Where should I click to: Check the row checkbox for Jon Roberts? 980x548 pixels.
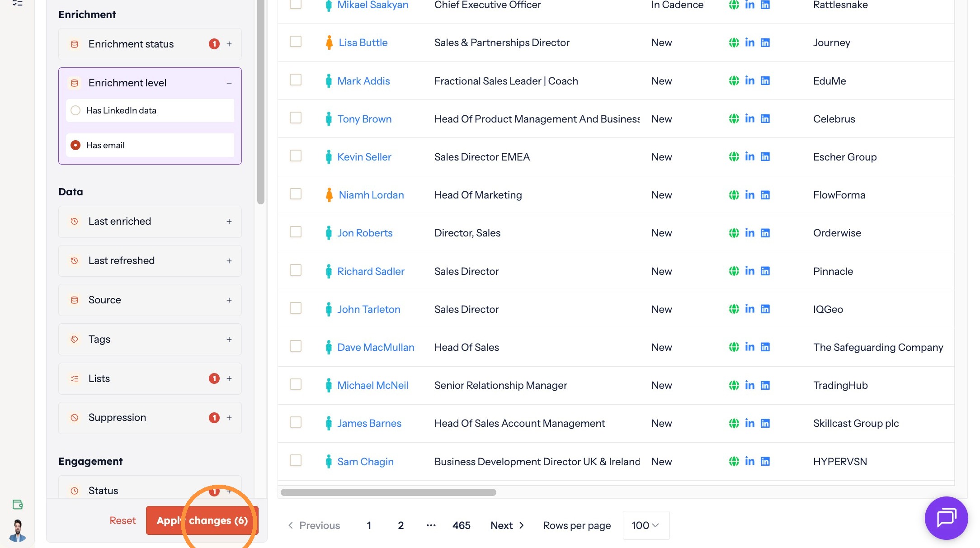(296, 232)
